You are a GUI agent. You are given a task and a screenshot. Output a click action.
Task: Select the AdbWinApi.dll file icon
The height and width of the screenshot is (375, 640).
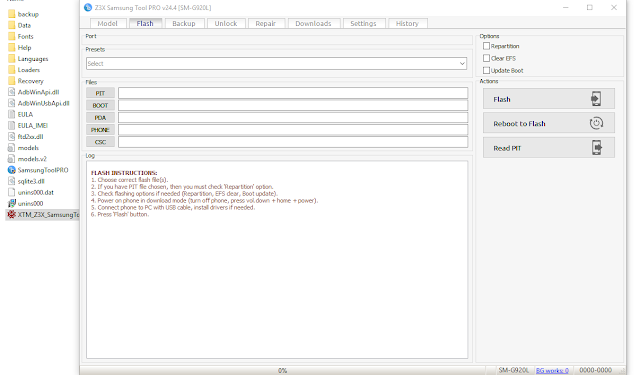click(12, 92)
